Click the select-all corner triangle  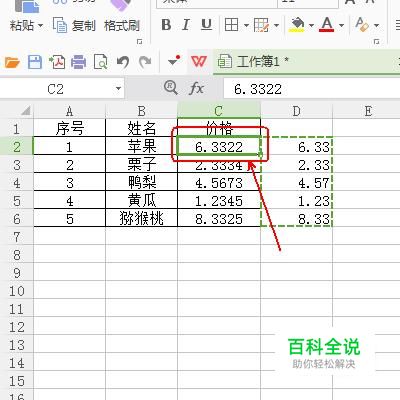pos(25,110)
